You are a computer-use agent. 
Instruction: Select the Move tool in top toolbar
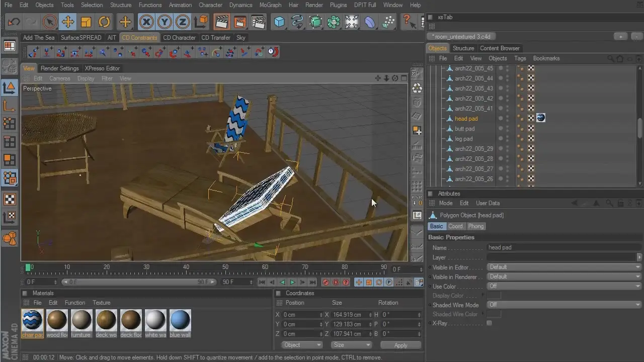[67, 22]
